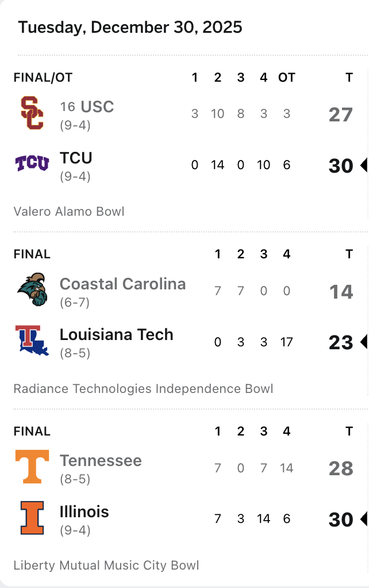This screenshot has height=588, width=369.
Task: Open the TCU team name link
Action: tap(76, 158)
